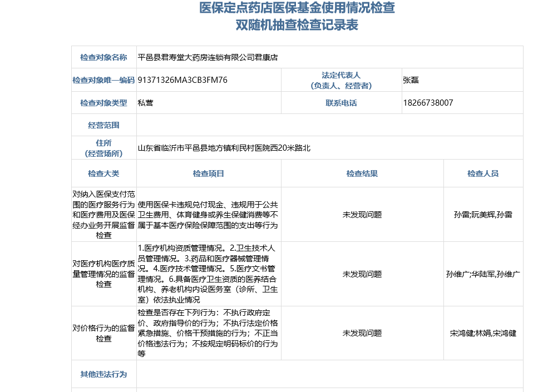Click the title 医保定点药店医保基金使用情况检查
The image size is (533, 392).
(x=297, y=7)
